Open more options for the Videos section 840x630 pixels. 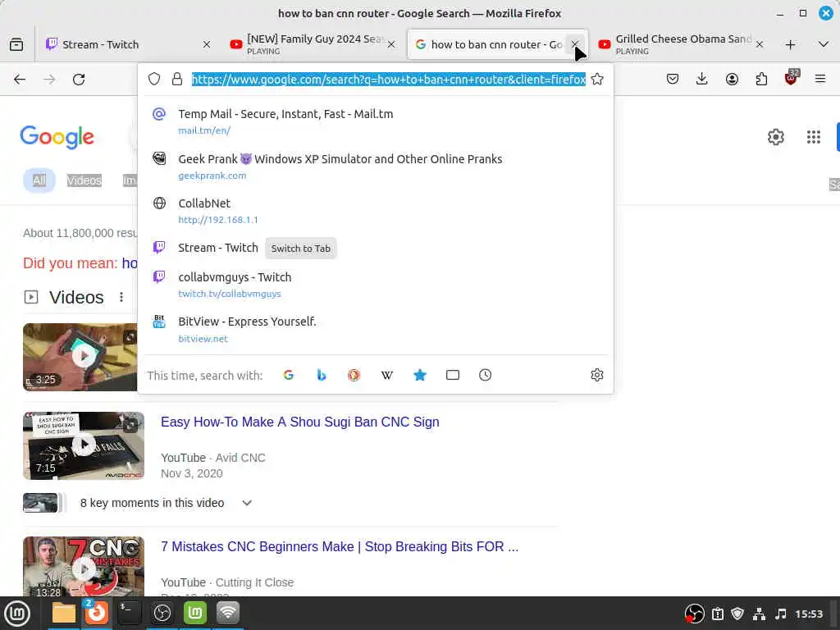click(x=121, y=297)
